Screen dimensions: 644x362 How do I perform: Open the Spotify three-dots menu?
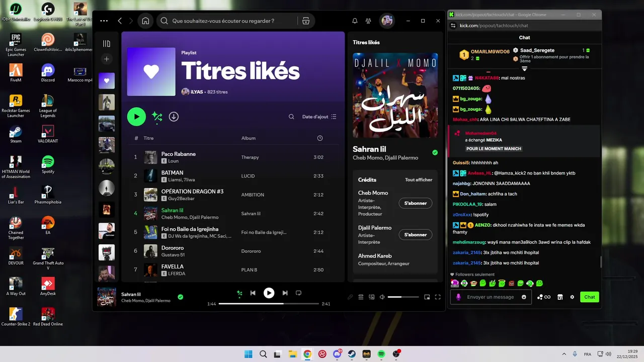(x=104, y=21)
